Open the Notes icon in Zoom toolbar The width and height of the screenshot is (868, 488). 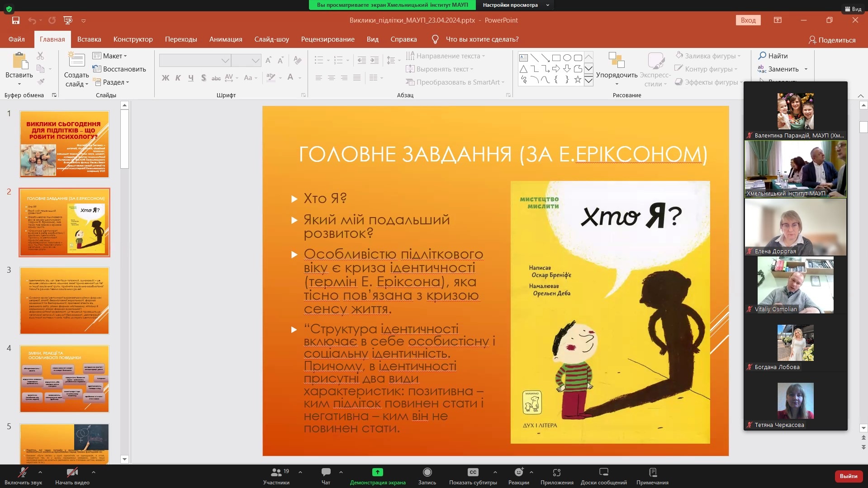click(x=652, y=473)
